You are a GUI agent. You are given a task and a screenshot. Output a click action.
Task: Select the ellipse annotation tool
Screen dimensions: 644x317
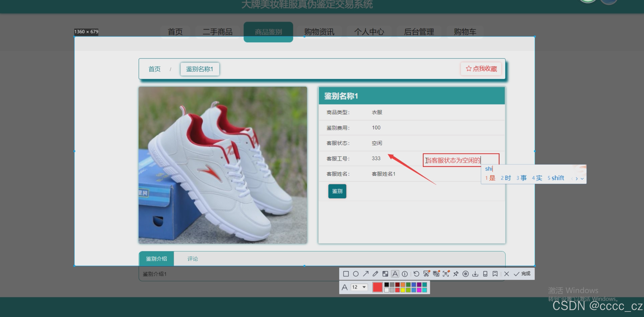[355, 274]
